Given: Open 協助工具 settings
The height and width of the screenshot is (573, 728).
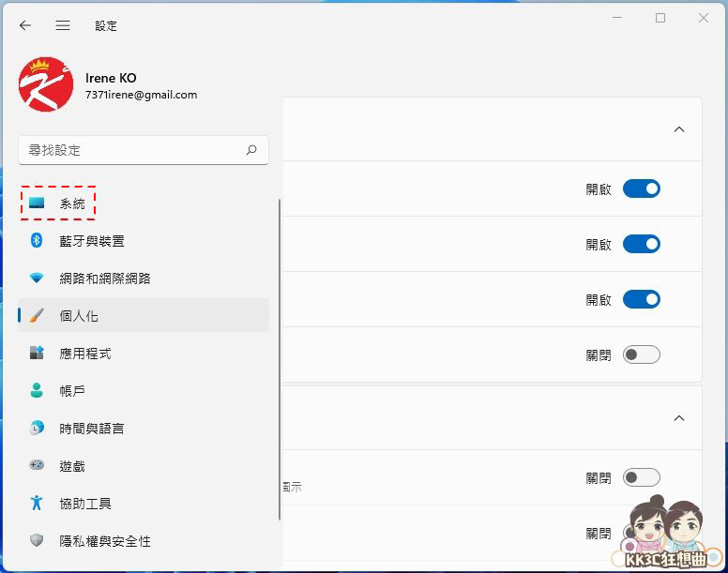Looking at the screenshot, I should [144, 504].
